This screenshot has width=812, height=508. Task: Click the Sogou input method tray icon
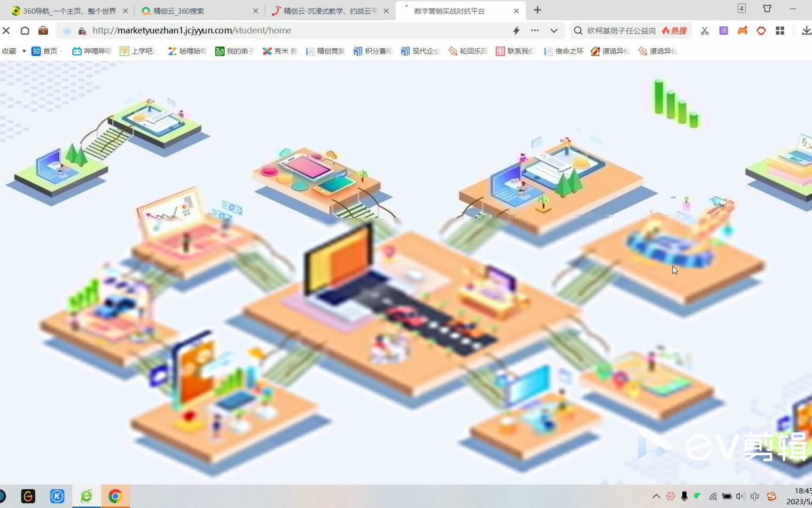771,496
